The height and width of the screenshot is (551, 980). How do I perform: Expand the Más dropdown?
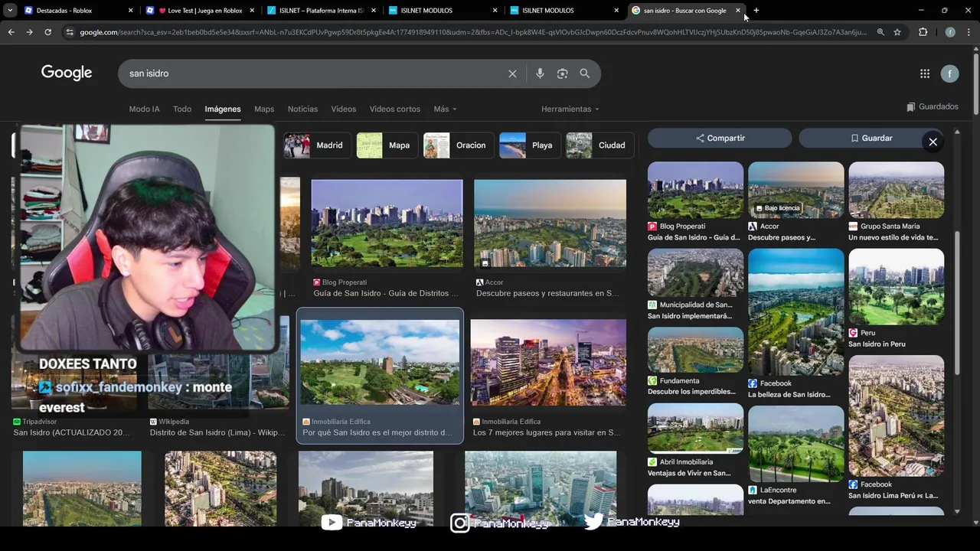tap(445, 109)
